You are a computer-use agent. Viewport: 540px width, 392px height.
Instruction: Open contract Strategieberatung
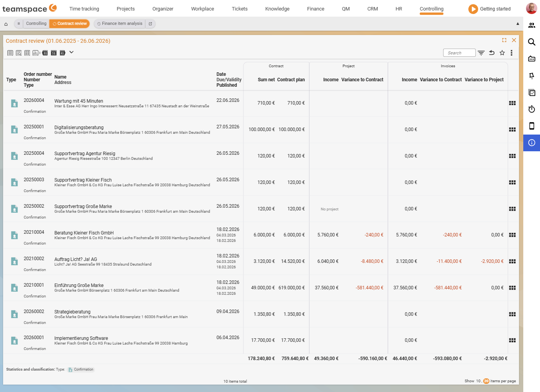72,312
